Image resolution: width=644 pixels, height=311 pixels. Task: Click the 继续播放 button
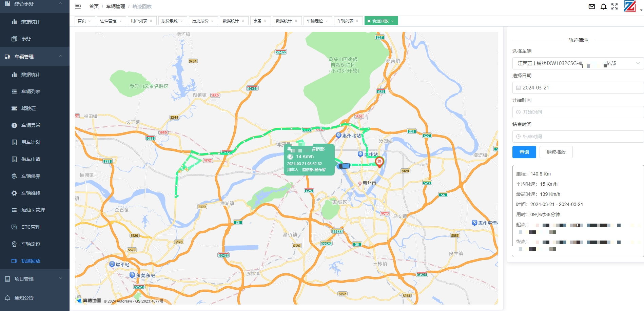click(556, 152)
